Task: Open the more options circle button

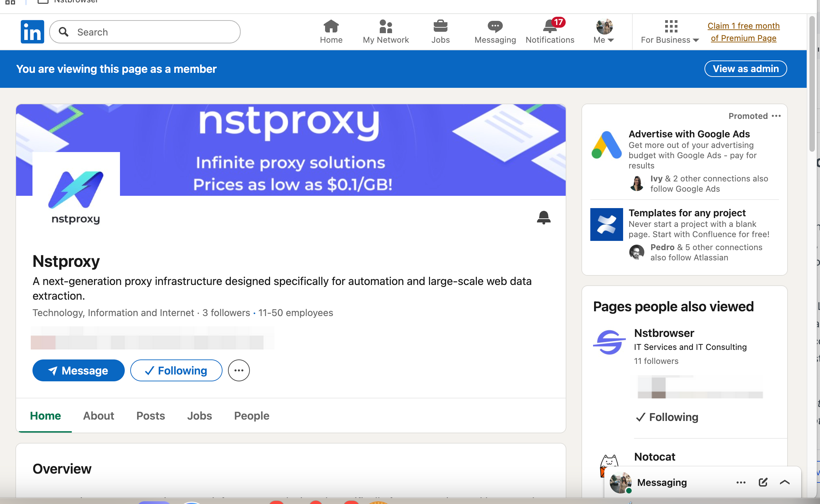Action: pos(239,370)
